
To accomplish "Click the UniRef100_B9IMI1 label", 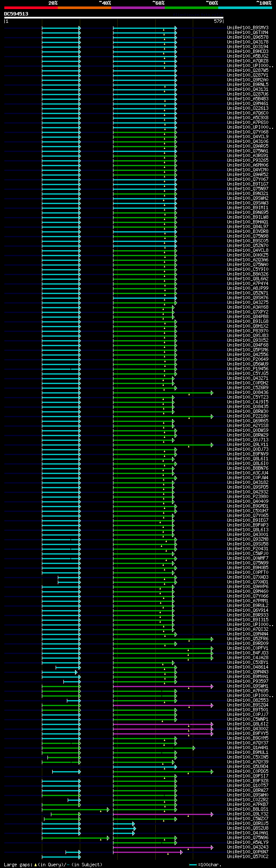I will [x=248, y=208].
